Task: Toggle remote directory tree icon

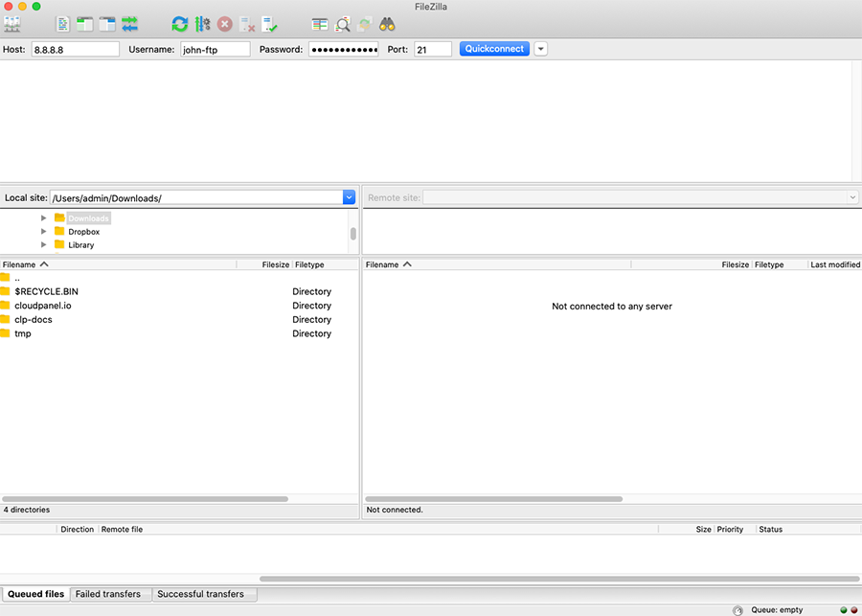Action: point(107,24)
